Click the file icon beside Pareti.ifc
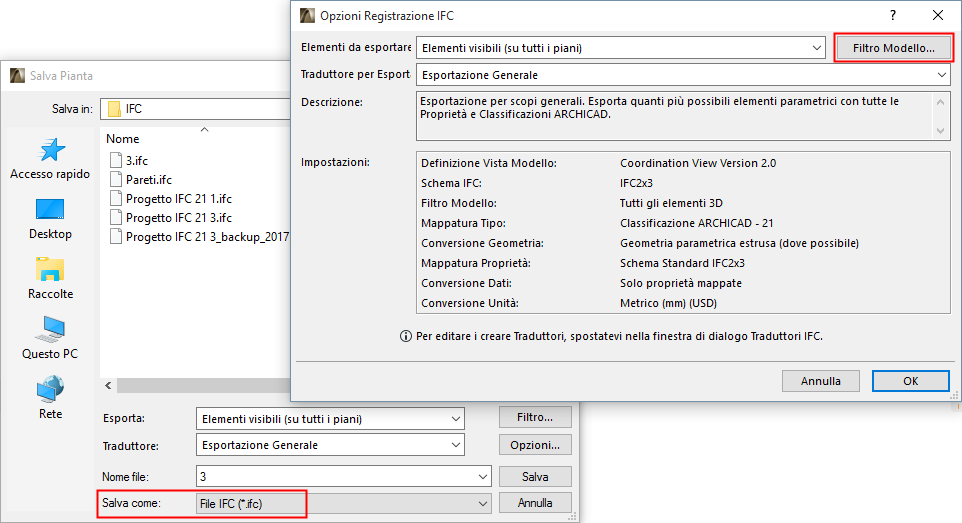This screenshot has height=523, width=962. pyautogui.click(x=116, y=179)
